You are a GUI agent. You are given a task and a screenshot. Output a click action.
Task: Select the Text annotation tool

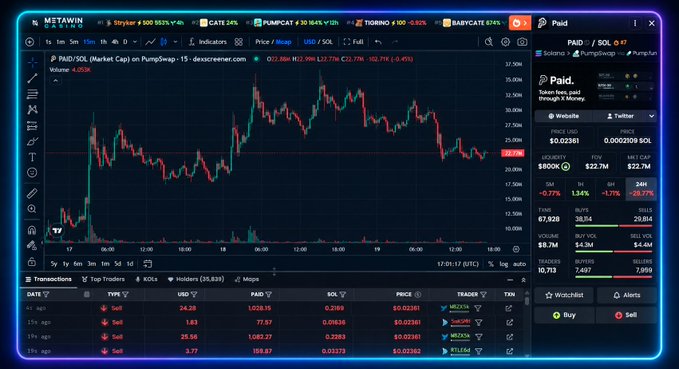pos(32,157)
